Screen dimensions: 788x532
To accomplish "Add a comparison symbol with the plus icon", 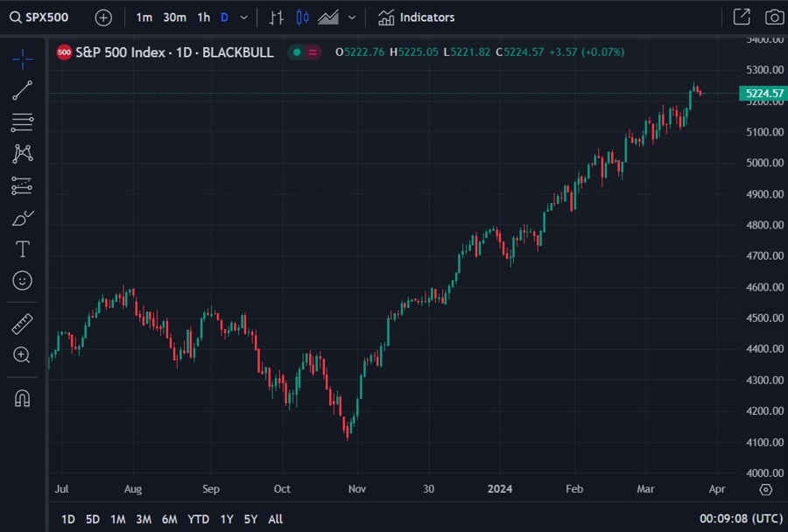I will [103, 17].
